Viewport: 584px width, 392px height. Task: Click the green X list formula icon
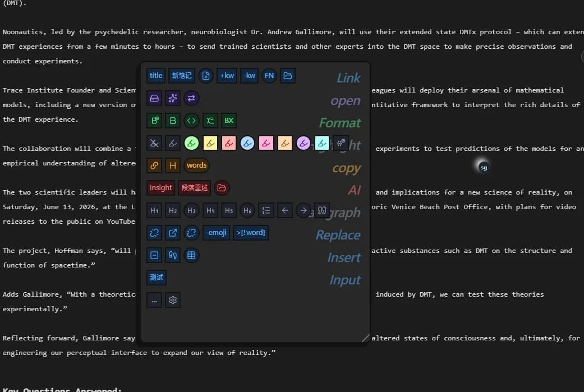(x=210, y=121)
